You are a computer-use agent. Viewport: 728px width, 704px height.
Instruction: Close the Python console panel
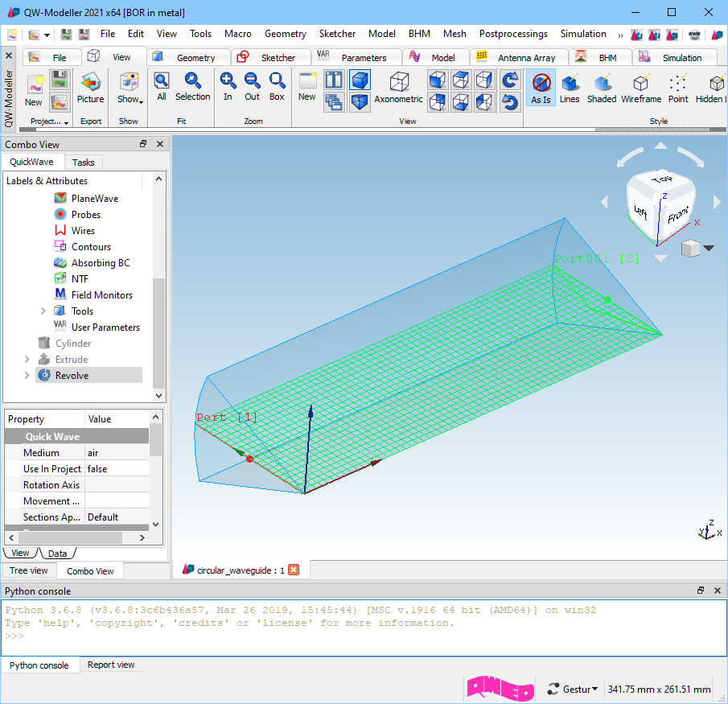(718, 591)
